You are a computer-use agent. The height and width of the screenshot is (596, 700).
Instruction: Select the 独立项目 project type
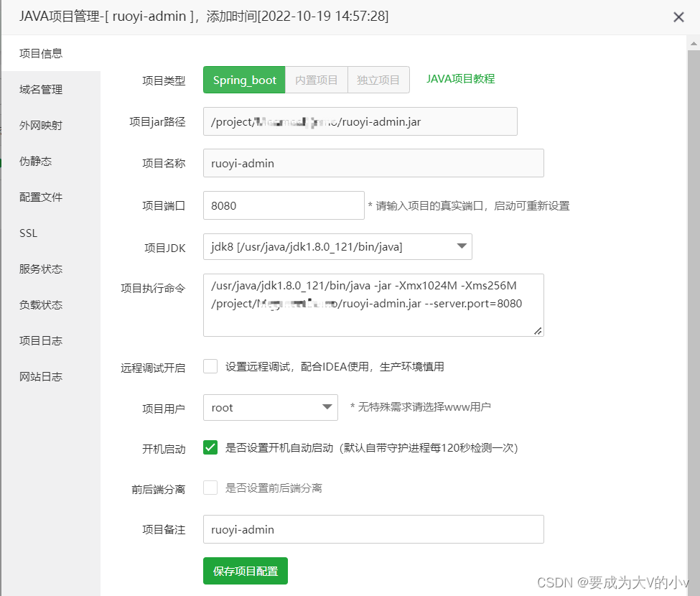point(378,80)
